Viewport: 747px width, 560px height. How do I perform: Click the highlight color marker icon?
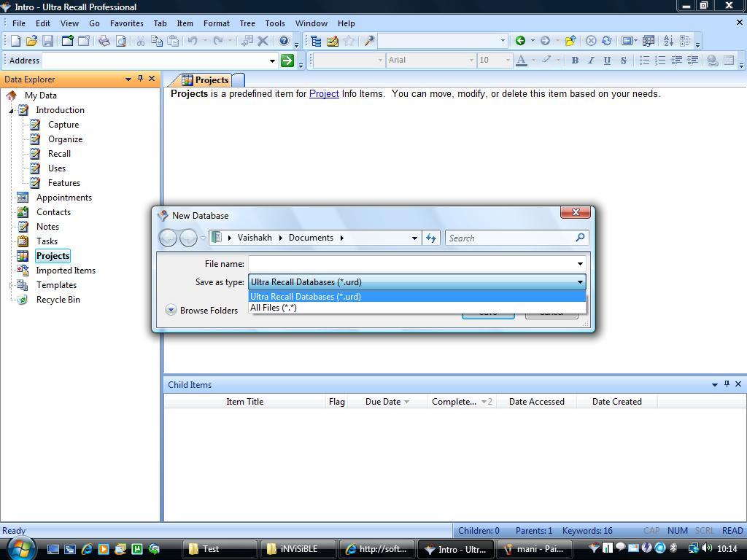click(x=546, y=60)
